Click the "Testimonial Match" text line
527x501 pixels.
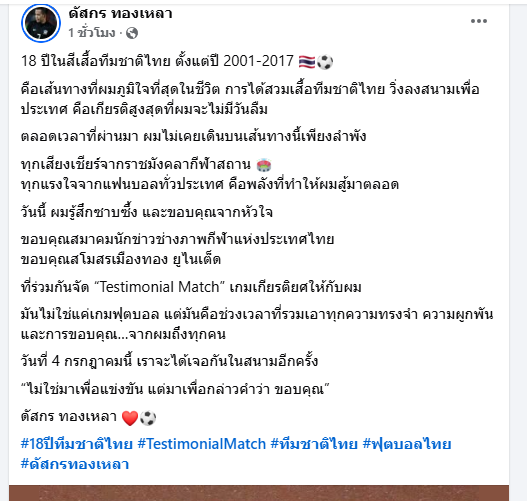191,287
